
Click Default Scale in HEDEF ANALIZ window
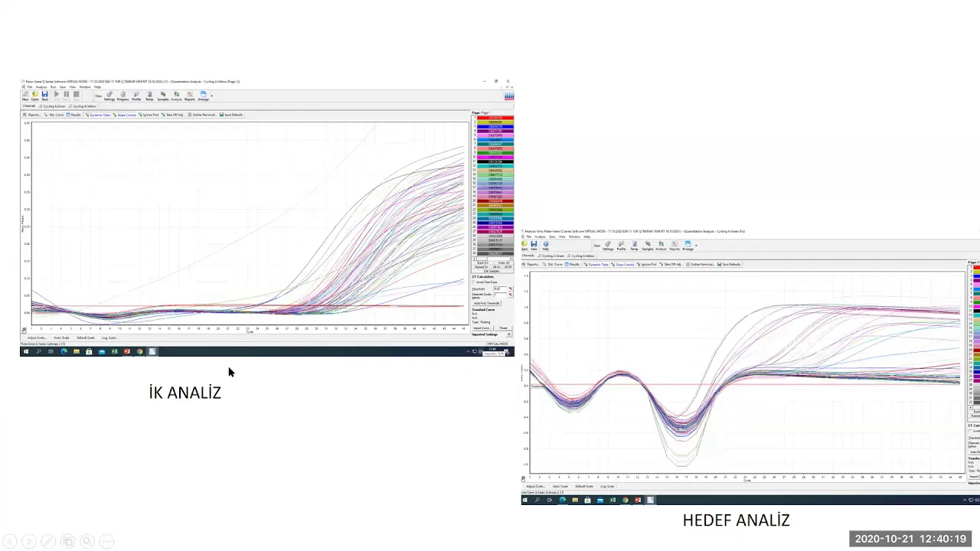pos(584,486)
